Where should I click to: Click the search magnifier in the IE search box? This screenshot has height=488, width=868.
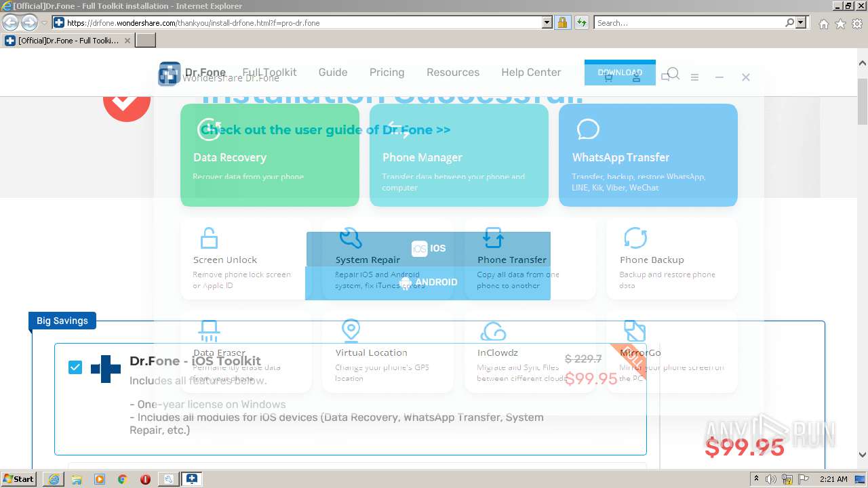point(789,22)
